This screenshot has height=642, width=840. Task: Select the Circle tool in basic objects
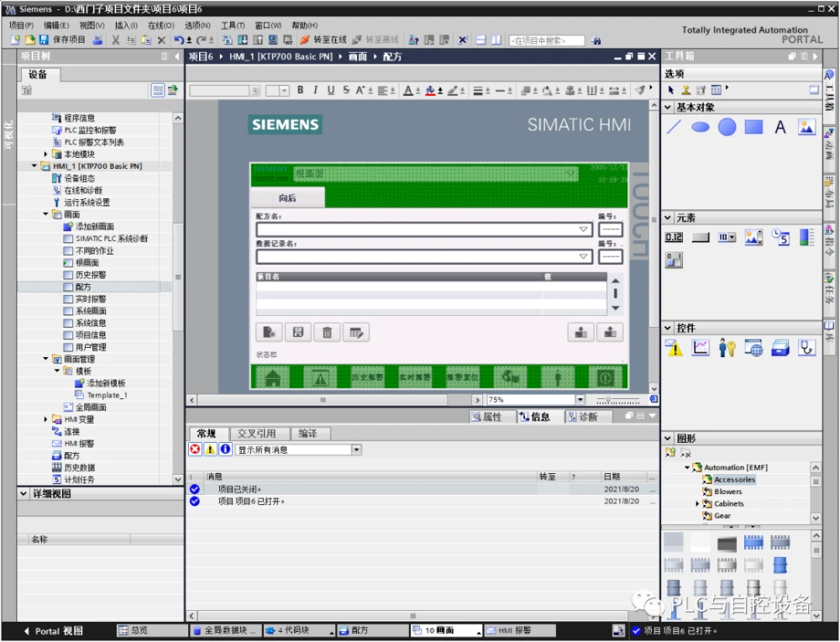click(x=727, y=127)
